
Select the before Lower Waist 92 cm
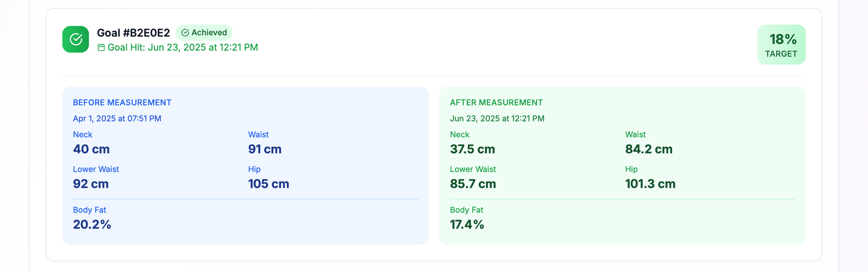coord(91,184)
